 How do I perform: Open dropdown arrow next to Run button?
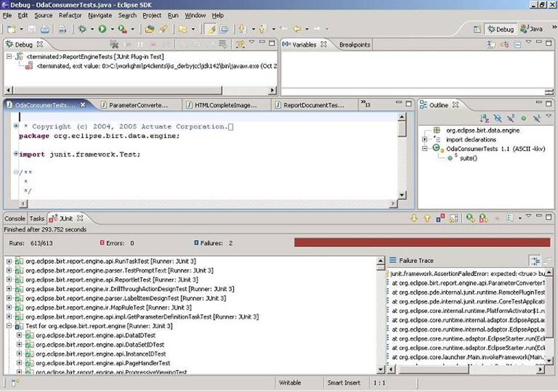112,29
